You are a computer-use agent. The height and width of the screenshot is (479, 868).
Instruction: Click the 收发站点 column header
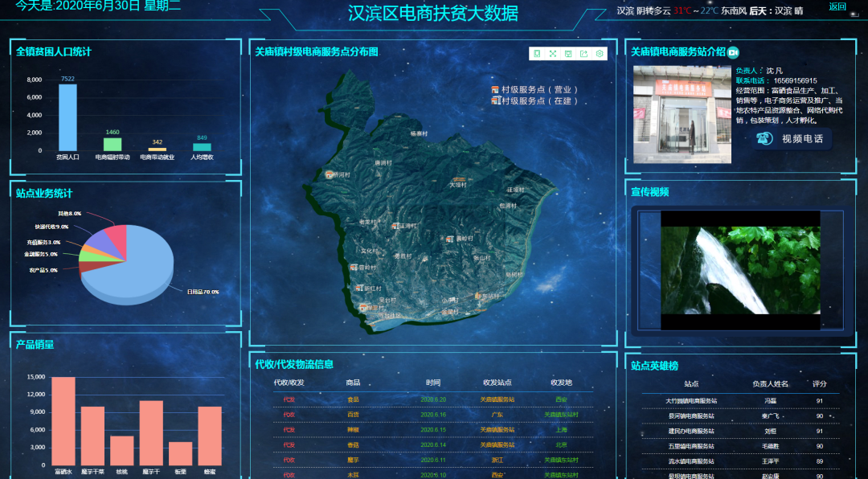coord(497,383)
